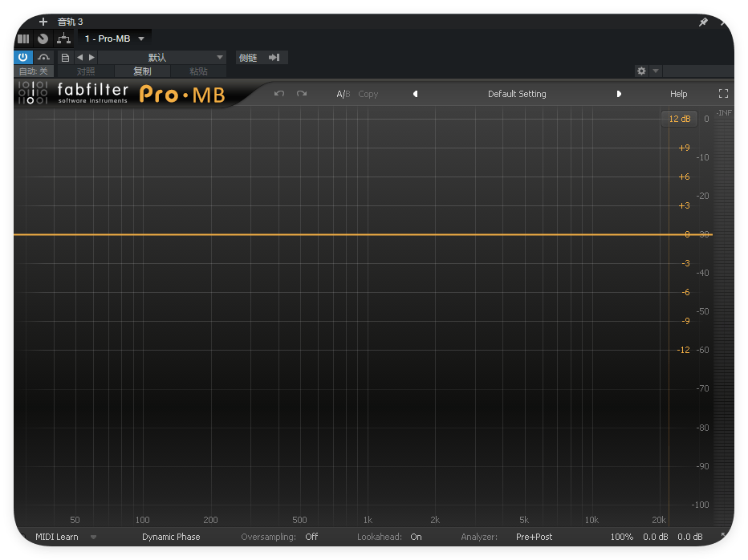
Task: Click the undo arrow icon
Action: point(279,94)
